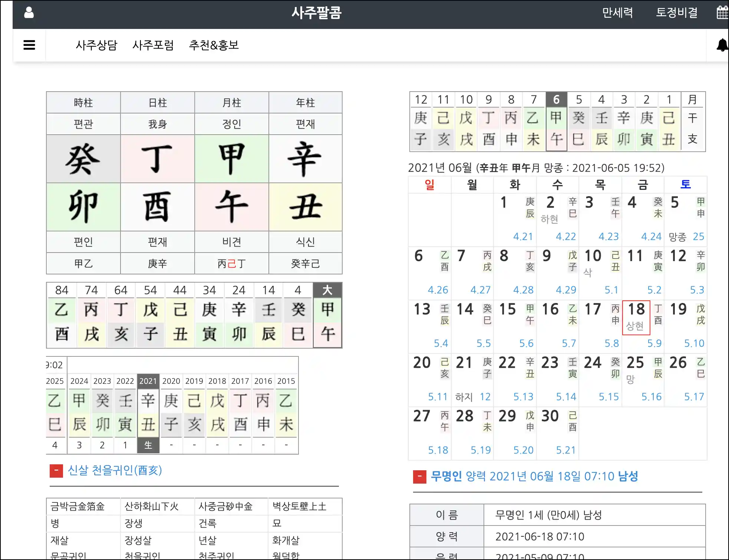The width and height of the screenshot is (729, 560).
Task: Click the 年柱 column header
Action: point(305,103)
